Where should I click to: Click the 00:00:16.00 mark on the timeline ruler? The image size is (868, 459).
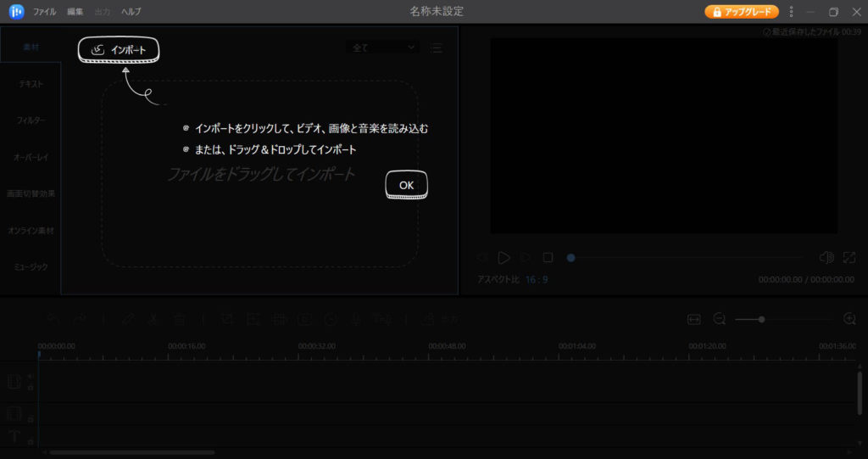[186, 346]
